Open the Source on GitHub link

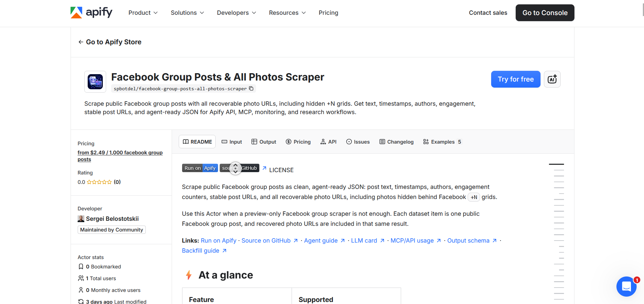pos(269,241)
